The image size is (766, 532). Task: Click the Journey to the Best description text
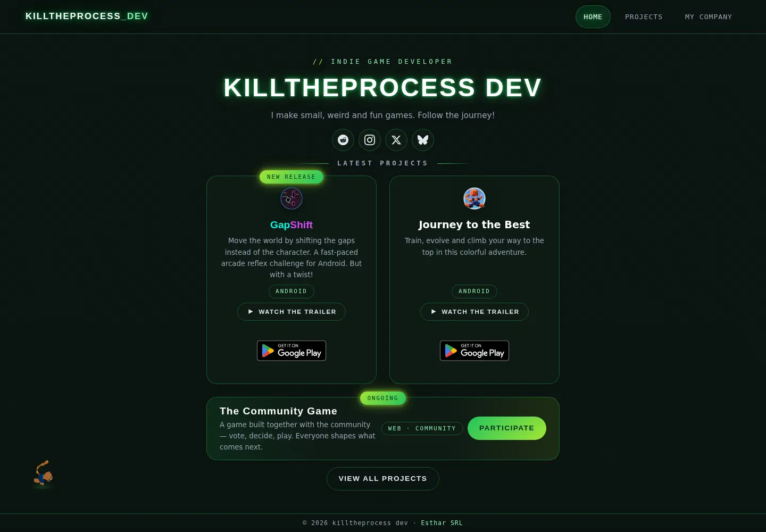point(474,246)
